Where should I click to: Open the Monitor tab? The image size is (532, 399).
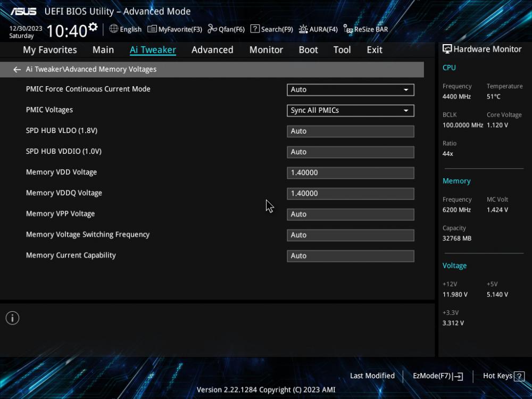(266, 50)
